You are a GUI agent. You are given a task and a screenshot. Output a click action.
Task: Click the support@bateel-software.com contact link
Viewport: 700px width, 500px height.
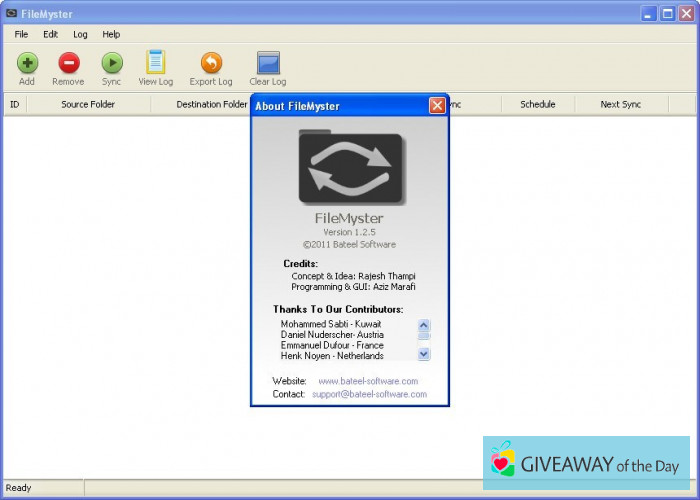coord(369,394)
